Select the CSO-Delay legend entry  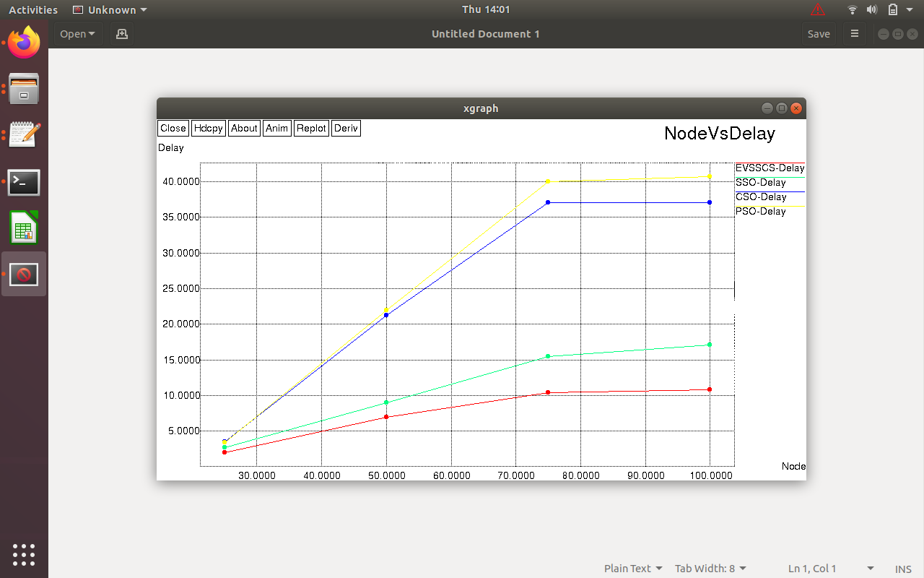tap(761, 197)
